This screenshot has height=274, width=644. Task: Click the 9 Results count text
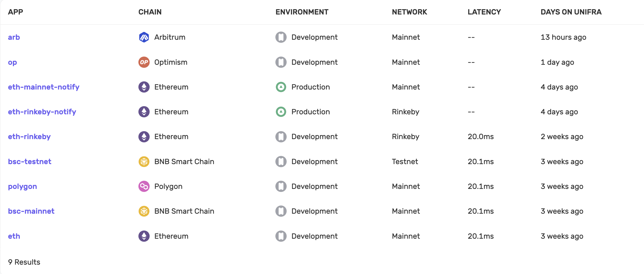pos(24,262)
